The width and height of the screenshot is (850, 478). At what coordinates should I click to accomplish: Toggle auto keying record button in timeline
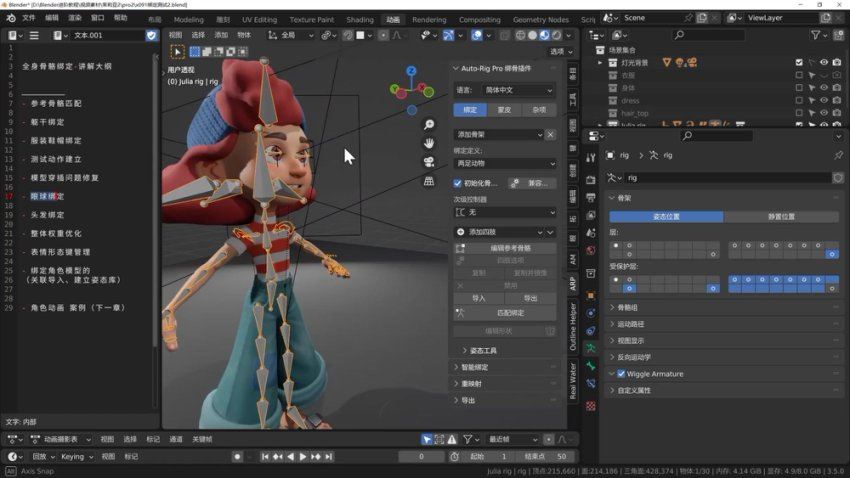click(x=237, y=457)
